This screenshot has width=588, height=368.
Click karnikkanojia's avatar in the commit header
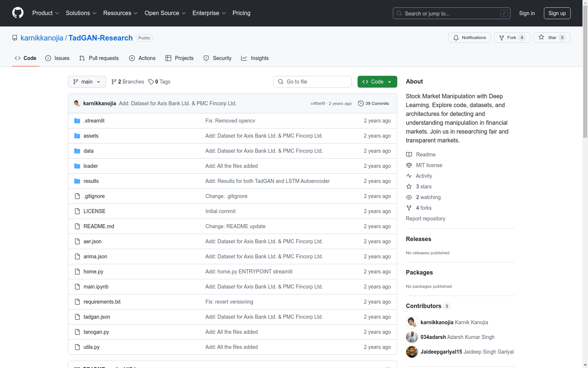tap(77, 103)
